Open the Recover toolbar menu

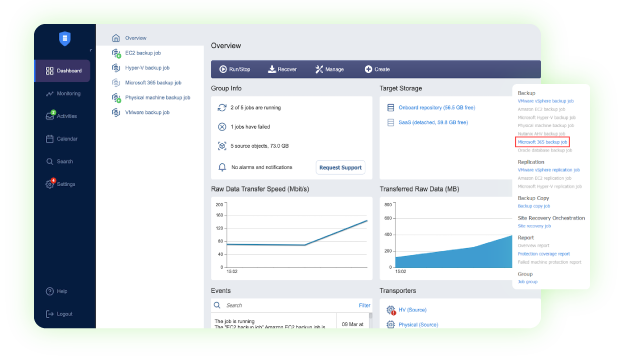[x=282, y=69]
